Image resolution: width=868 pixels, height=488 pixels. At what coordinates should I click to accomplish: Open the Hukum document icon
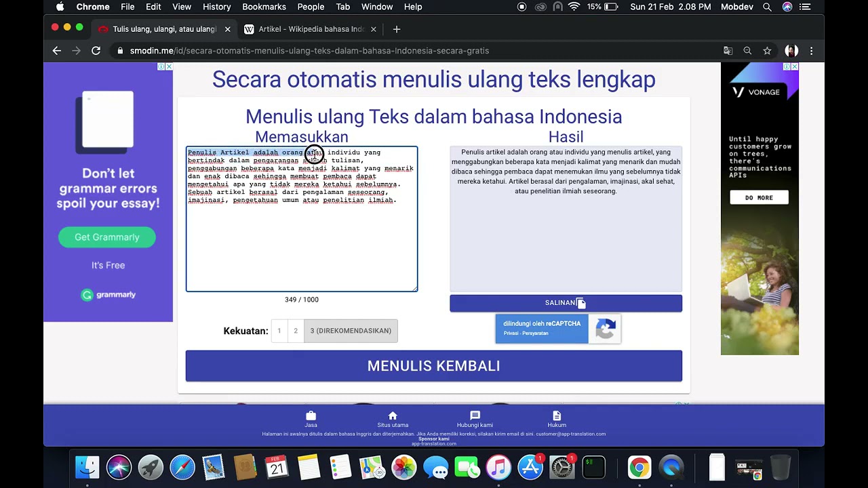(x=557, y=415)
